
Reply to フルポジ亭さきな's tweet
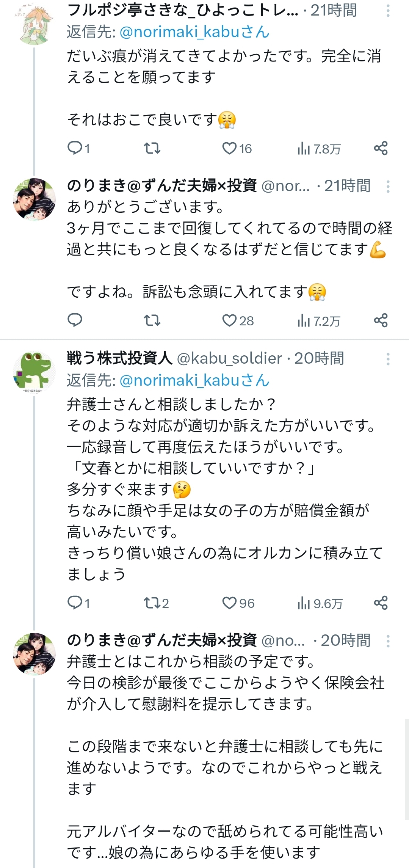click(x=75, y=148)
